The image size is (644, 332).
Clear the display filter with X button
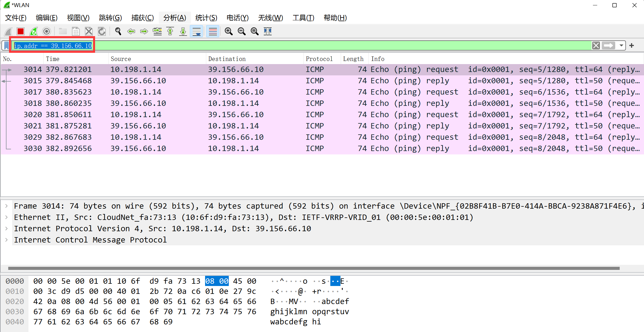(596, 45)
